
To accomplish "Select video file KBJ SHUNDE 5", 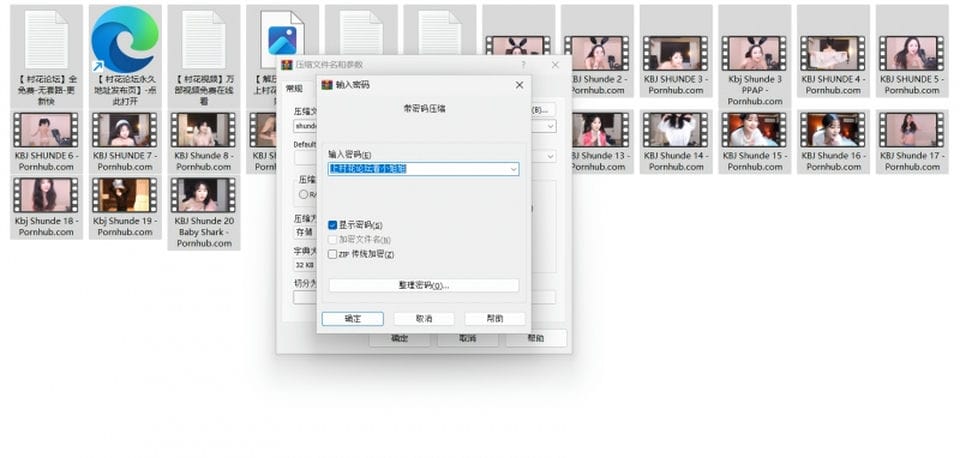I will [912, 52].
